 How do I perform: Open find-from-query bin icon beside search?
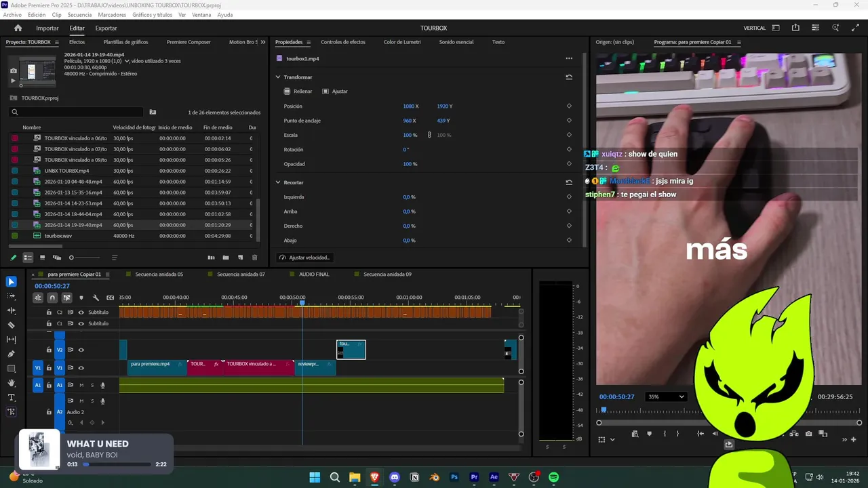click(x=153, y=113)
